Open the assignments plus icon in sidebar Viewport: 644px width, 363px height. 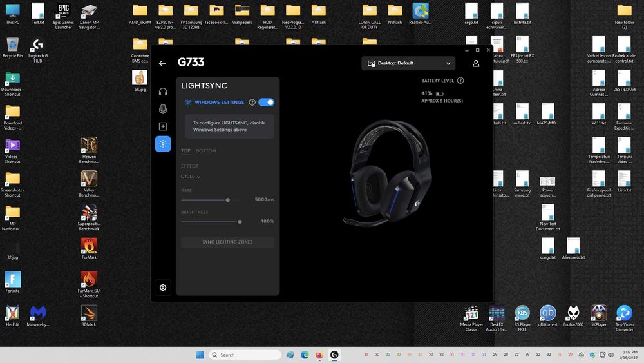click(163, 126)
